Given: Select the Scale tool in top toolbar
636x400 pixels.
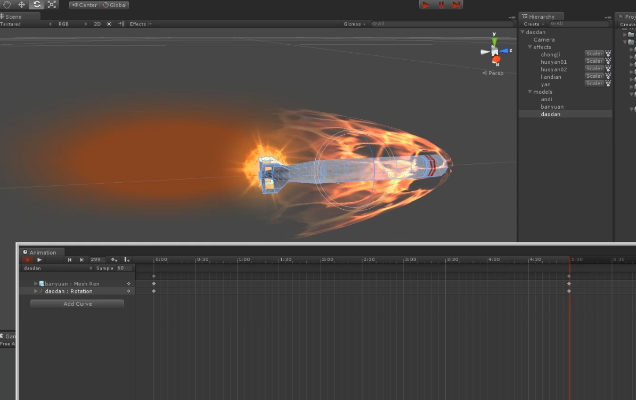Looking at the screenshot, I should tap(52, 4).
